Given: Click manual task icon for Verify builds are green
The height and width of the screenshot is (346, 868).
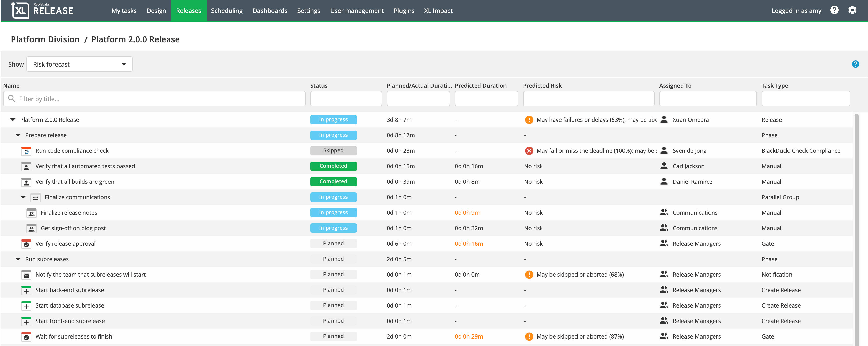Looking at the screenshot, I should pos(26,182).
